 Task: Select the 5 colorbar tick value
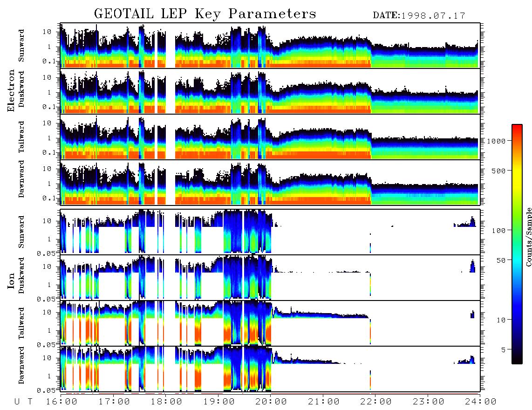tap(504, 349)
